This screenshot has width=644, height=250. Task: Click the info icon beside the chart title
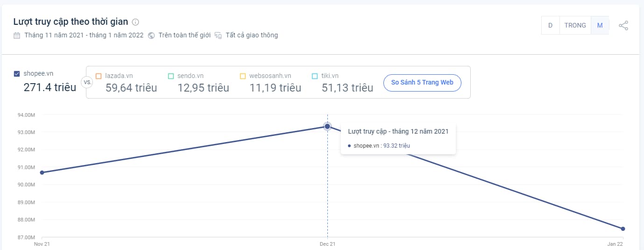135,22
